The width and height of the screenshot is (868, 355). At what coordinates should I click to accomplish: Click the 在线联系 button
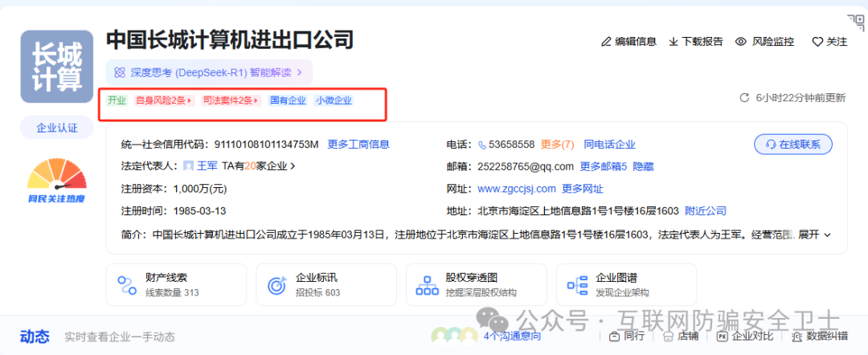pos(793,145)
